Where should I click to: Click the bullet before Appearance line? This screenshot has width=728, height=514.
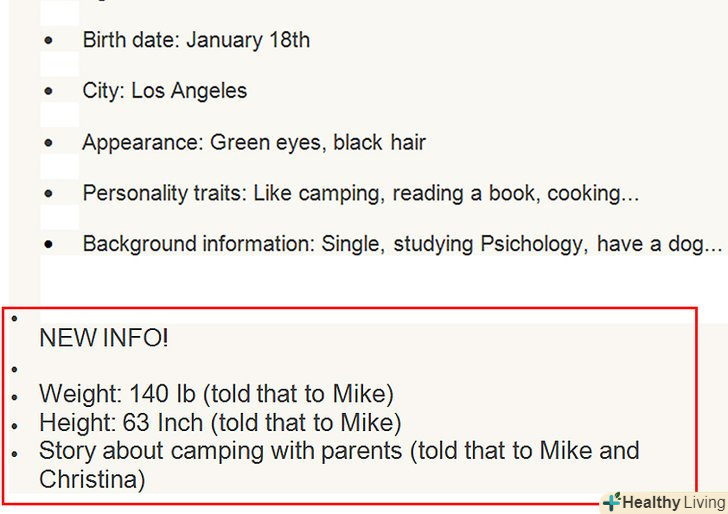(49, 142)
